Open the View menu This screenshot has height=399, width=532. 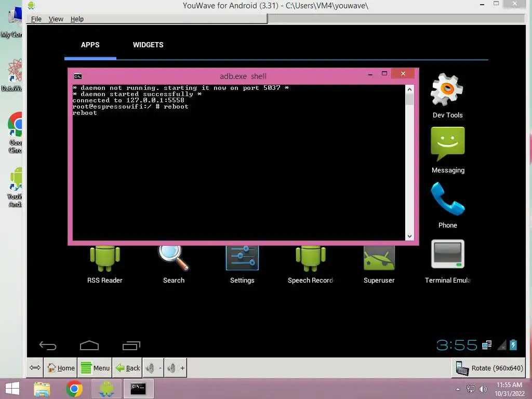[56, 19]
